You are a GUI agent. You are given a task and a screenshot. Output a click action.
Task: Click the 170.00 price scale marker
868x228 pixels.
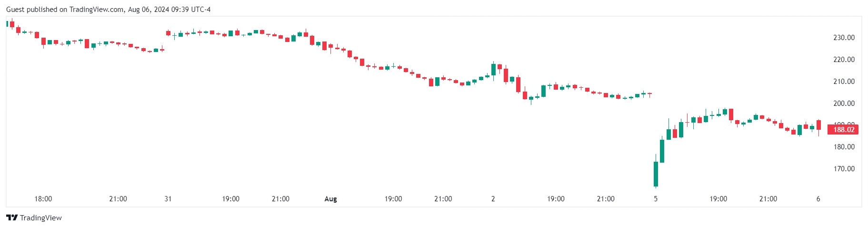click(844, 169)
